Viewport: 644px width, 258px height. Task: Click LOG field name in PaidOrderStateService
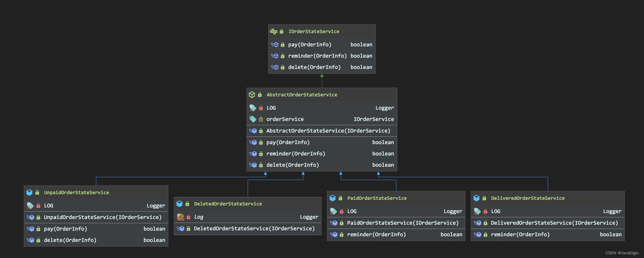pyautogui.click(x=352, y=211)
